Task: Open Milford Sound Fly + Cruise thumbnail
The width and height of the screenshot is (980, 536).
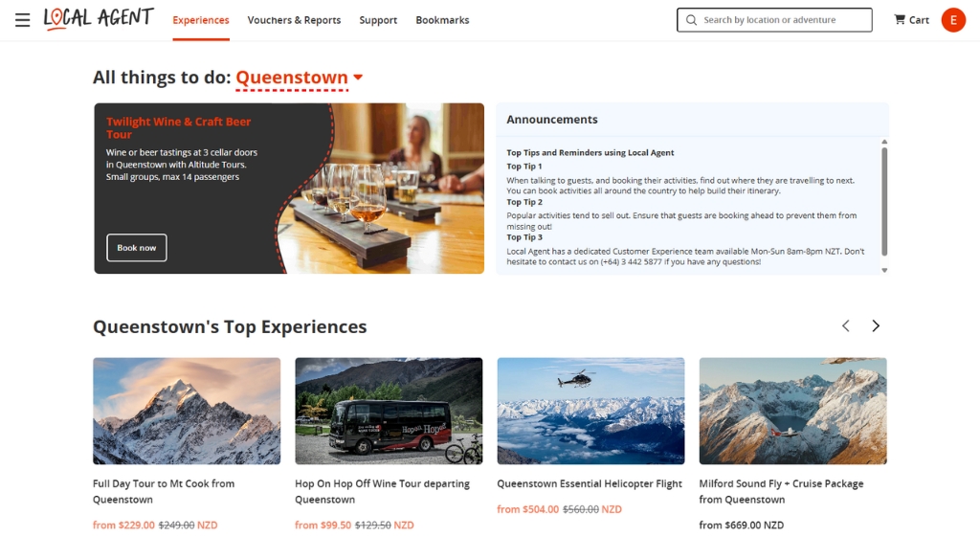Action: point(792,411)
